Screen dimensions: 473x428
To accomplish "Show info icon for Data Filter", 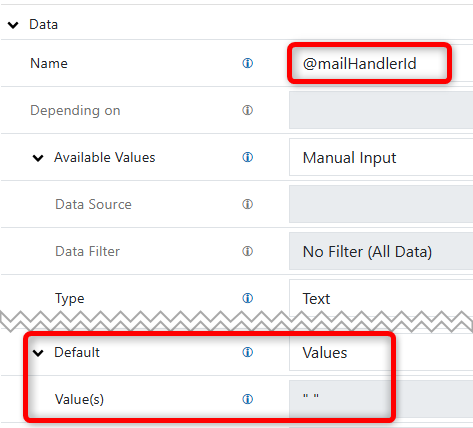I will point(247,251).
